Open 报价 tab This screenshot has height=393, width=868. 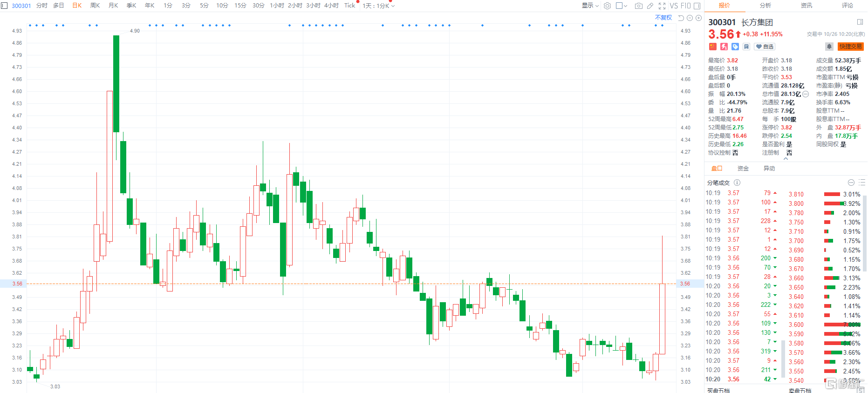pos(724,6)
